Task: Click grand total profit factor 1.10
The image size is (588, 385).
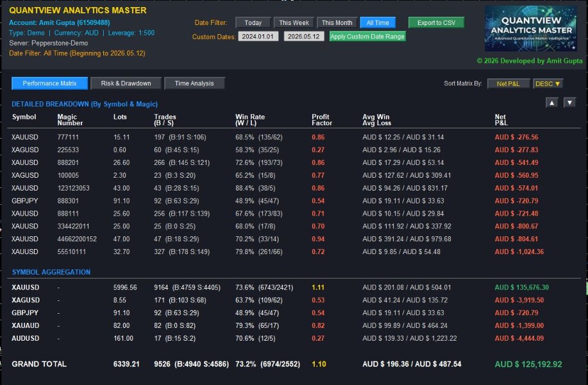Action: [319, 364]
